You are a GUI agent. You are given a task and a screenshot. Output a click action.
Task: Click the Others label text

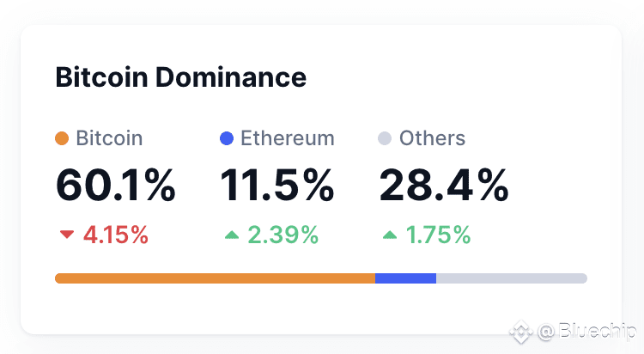pyautogui.click(x=432, y=138)
